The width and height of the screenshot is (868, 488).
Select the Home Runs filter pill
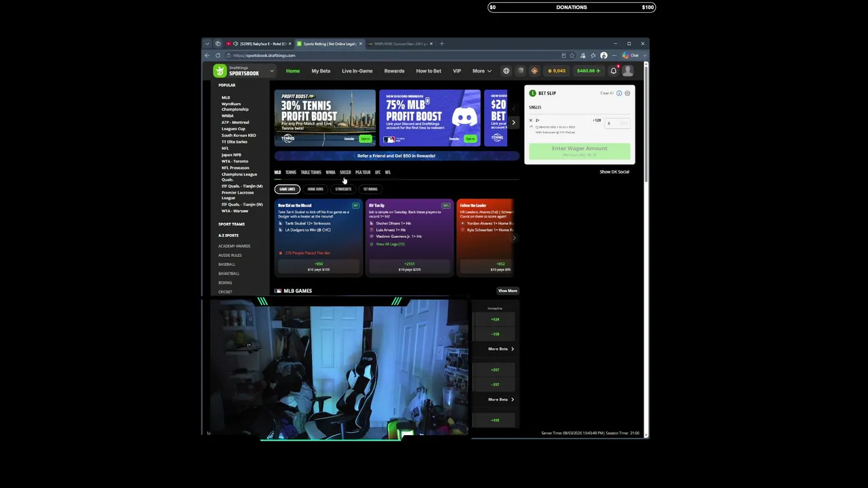(315, 189)
